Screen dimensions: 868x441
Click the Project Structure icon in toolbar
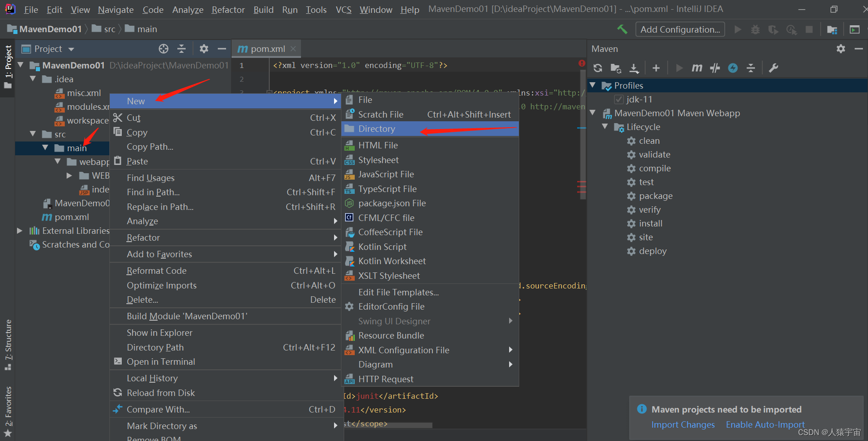click(832, 29)
